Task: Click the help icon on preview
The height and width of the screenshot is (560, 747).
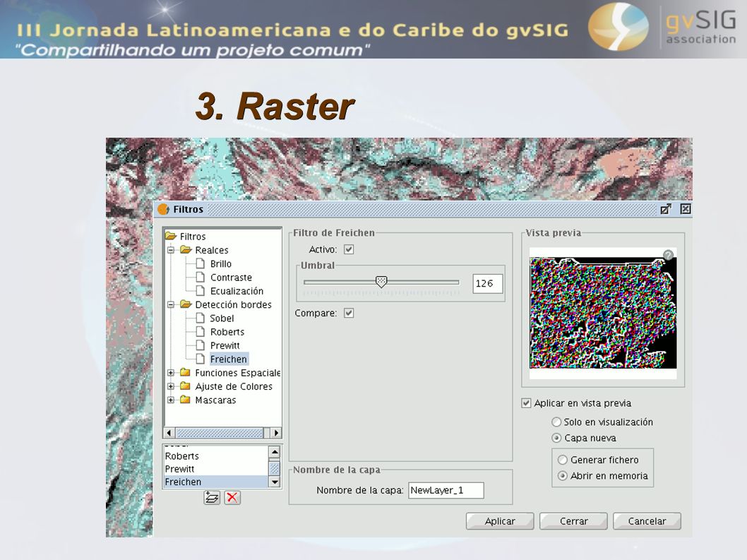Action: [669, 254]
